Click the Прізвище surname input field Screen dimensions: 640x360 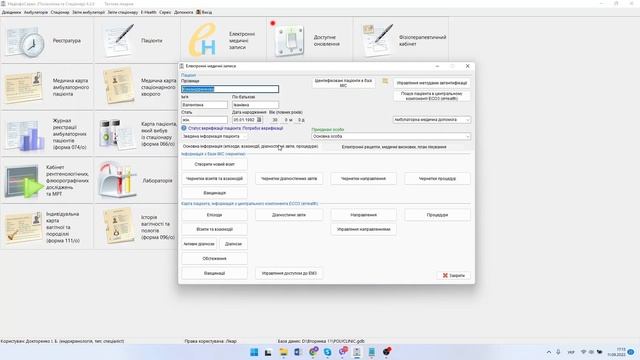[230, 89]
